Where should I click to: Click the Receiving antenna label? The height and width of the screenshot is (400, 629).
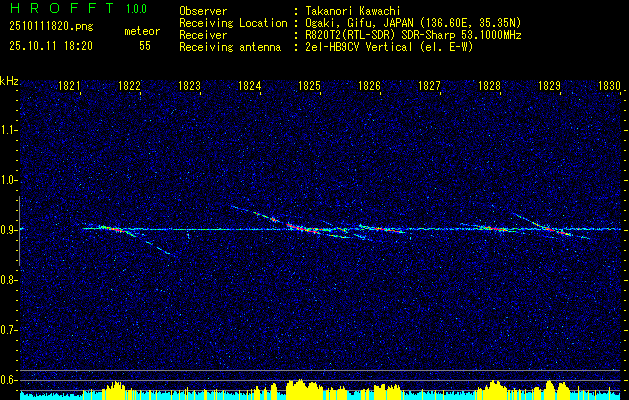click(230, 47)
